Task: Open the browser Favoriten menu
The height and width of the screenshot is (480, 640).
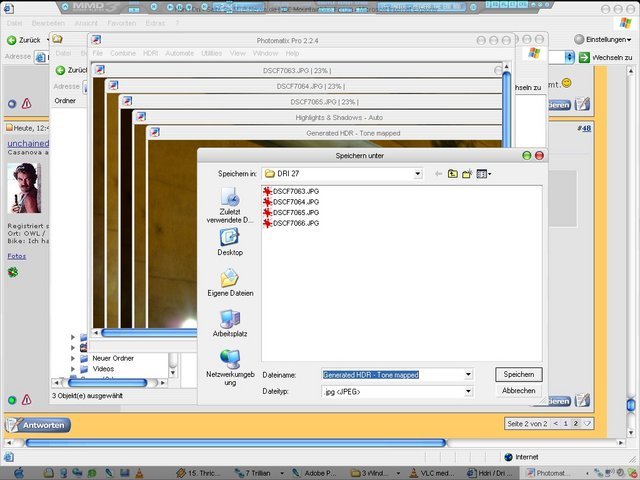Action: pos(122,23)
